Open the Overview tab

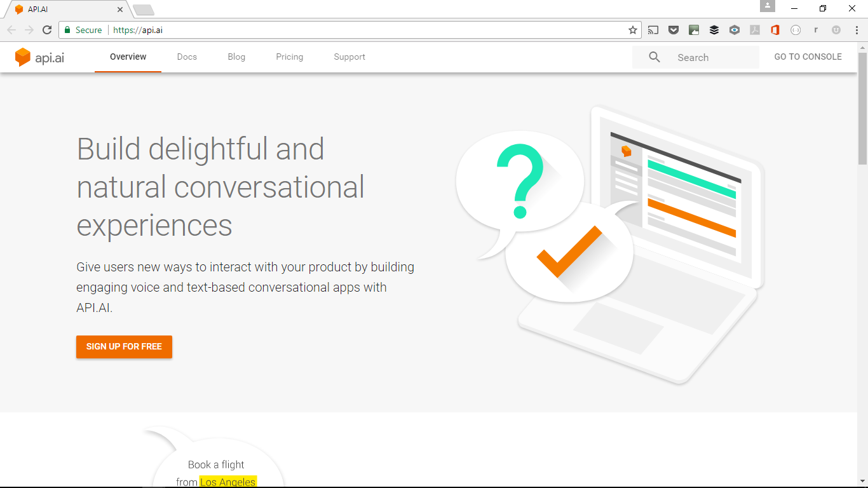(128, 57)
